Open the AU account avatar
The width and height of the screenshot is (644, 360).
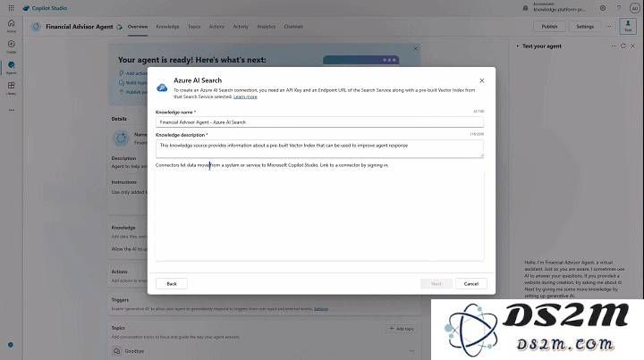point(634,8)
